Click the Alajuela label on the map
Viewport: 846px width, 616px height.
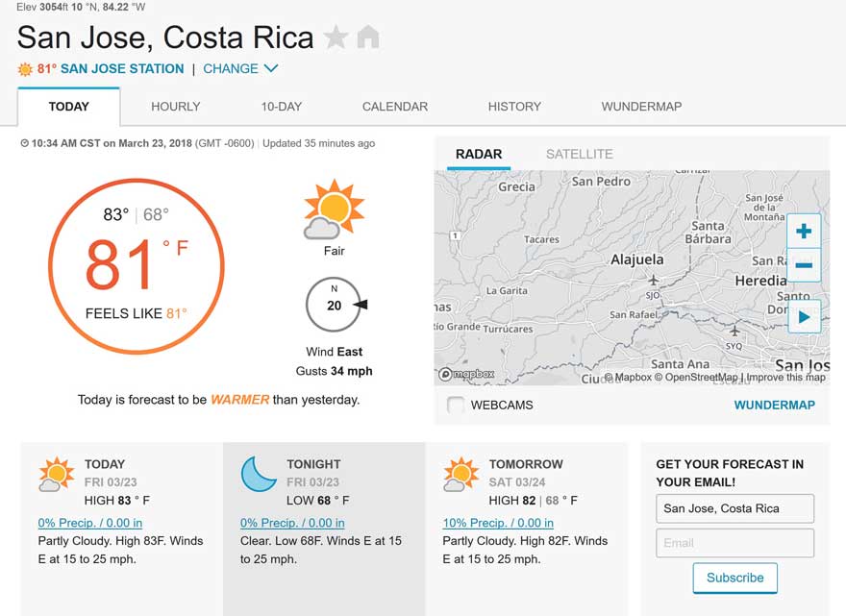click(x=637, y=259)
